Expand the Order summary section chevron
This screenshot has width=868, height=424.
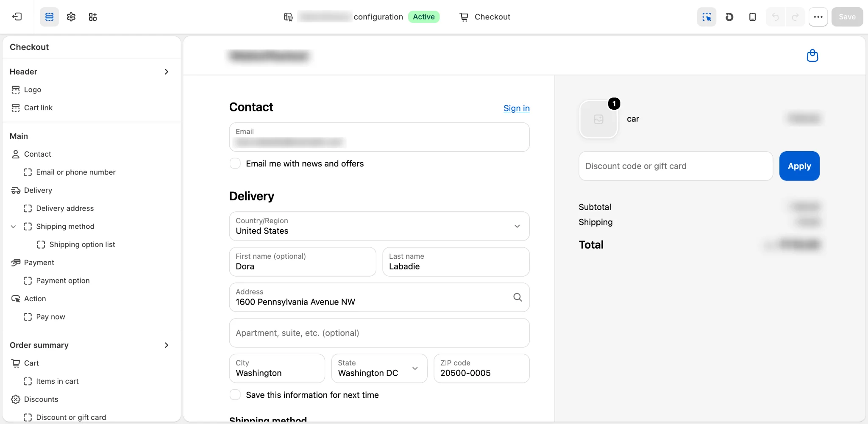[167, 345]
